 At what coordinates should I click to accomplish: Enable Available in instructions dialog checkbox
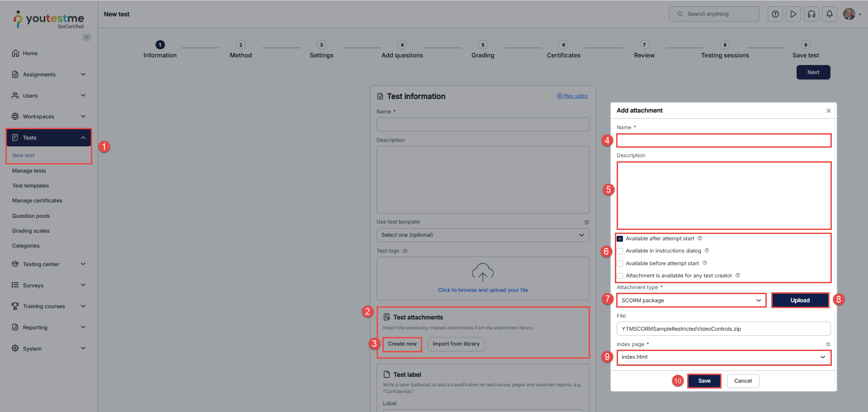click(620, 251)
